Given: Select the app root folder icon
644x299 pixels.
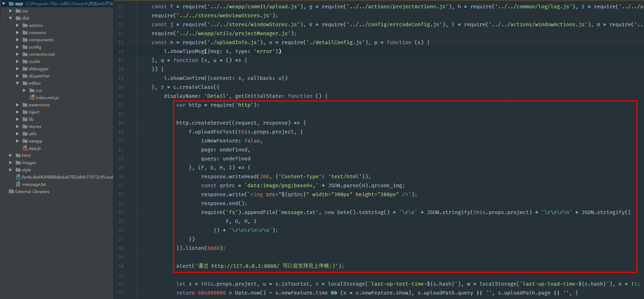Looking at the screenshot, I should point(11,4).
